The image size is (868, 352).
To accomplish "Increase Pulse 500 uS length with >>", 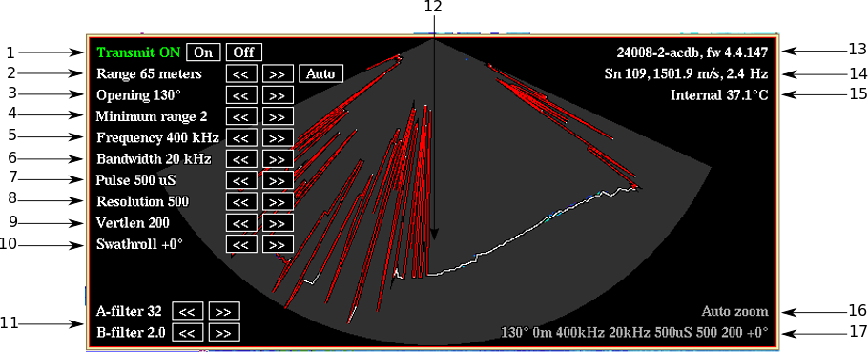I will (278, 180).
